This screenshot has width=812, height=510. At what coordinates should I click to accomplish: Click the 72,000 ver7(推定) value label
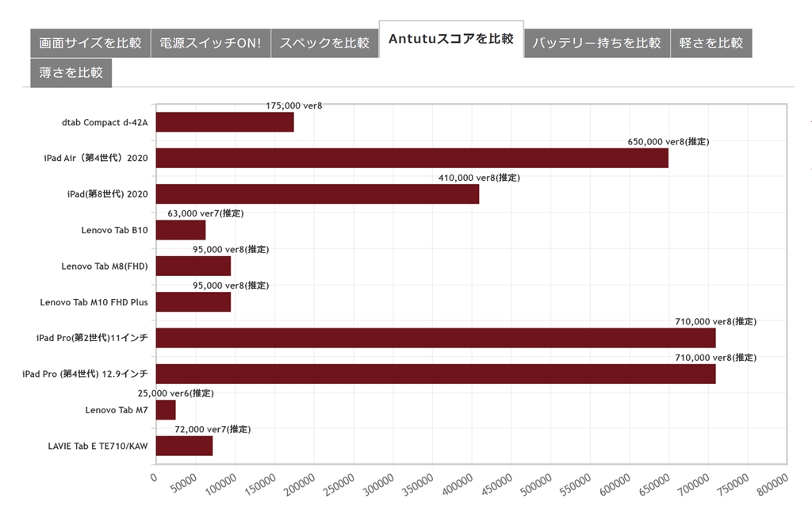click(x=213, y=429)
